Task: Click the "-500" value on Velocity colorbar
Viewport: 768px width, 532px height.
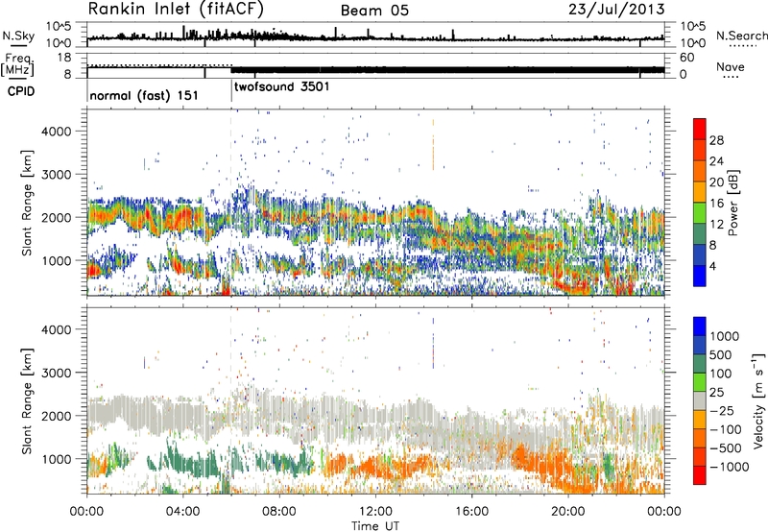Action: (x=726, y=448)
